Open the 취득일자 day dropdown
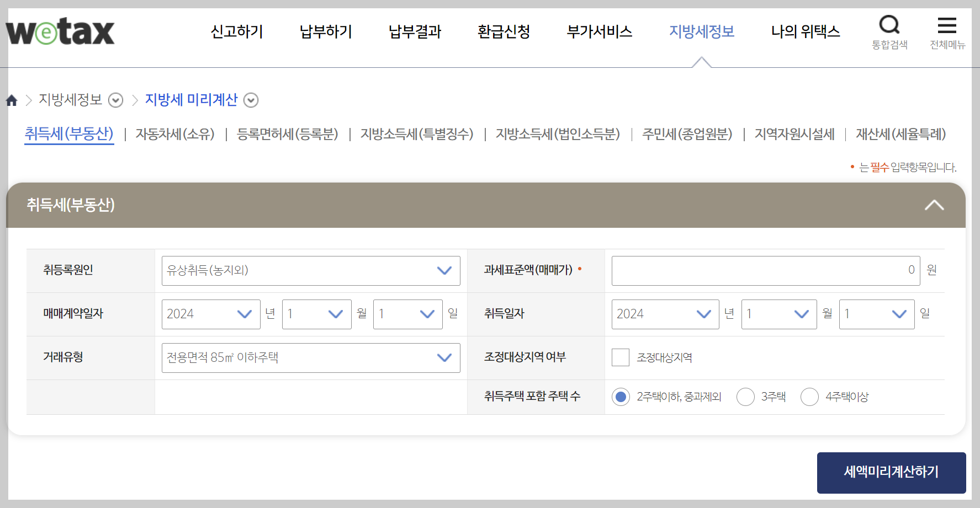Image resolution: width=980 pixels, height=508 pixels. click(877, 314)
